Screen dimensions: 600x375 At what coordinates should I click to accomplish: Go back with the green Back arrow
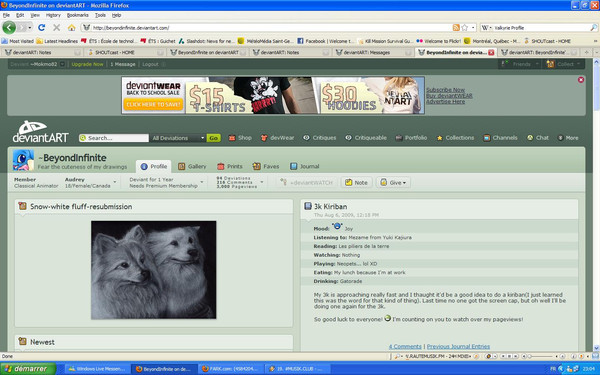click(9, 28)
